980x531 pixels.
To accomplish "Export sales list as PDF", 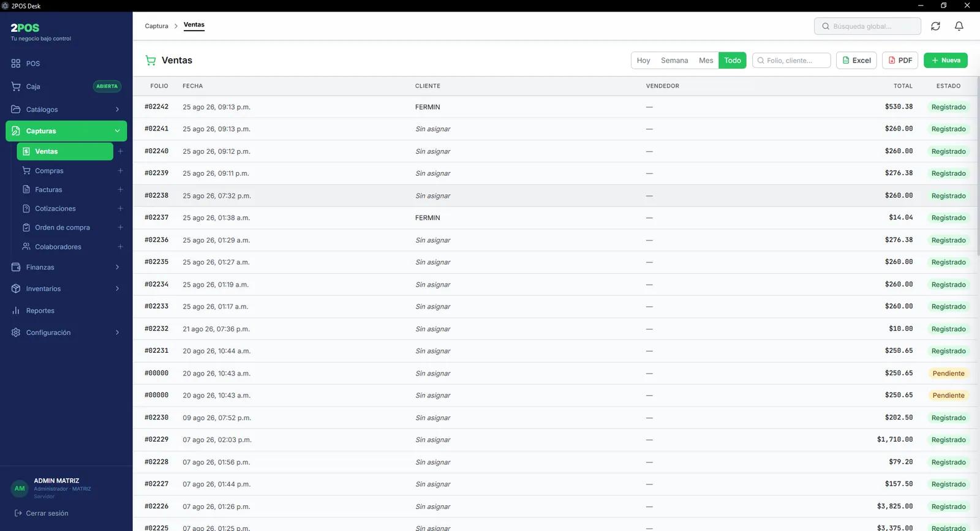I will pos(900,61).
